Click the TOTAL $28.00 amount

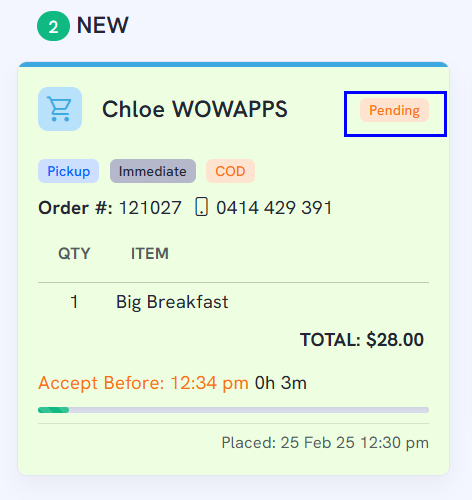click(x=362, y=340)
